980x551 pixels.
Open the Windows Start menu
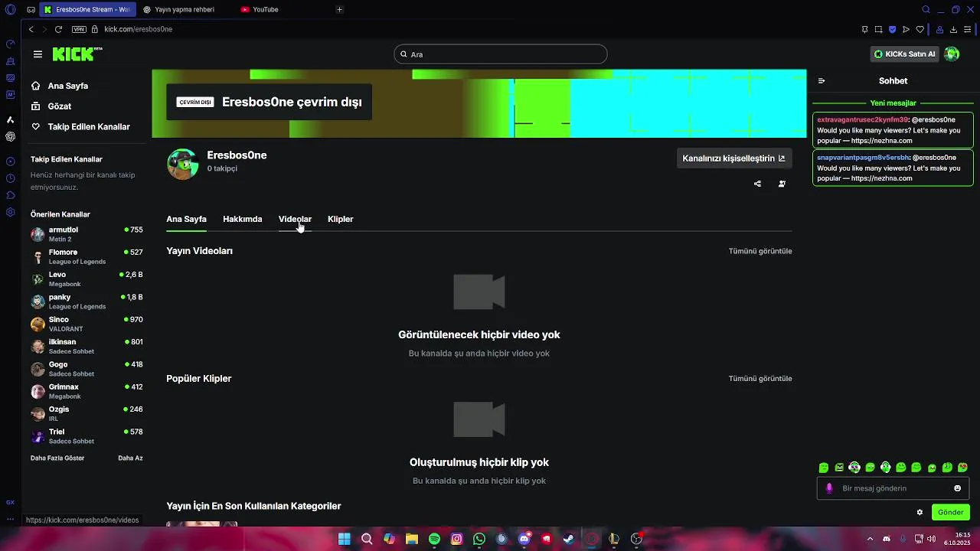point(345,539)
